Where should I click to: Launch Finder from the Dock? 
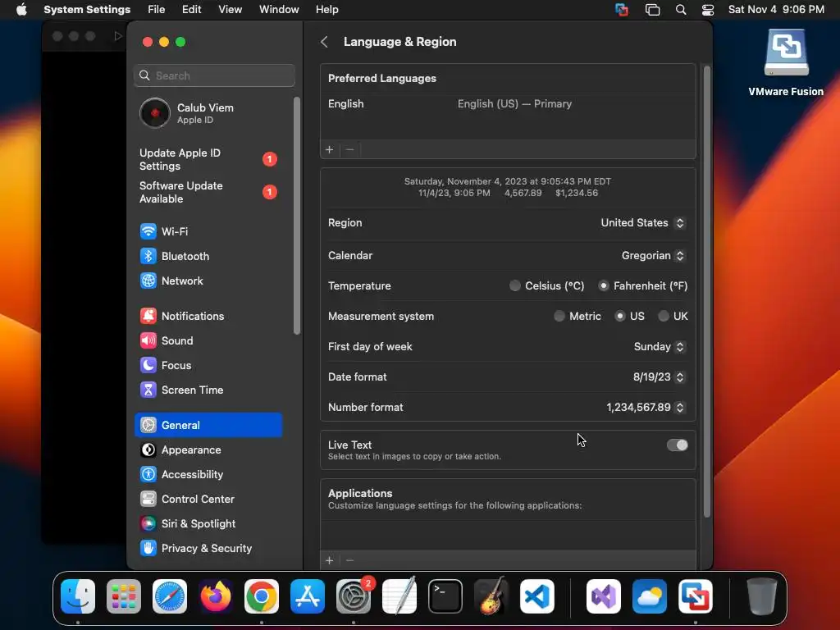(78, 596)
